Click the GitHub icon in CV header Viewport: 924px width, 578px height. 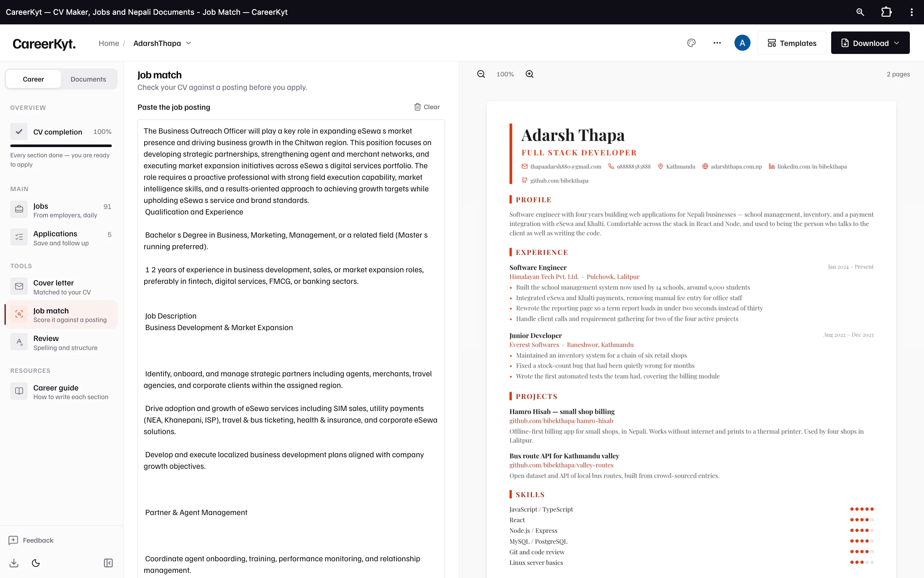[x=525, y=180]
